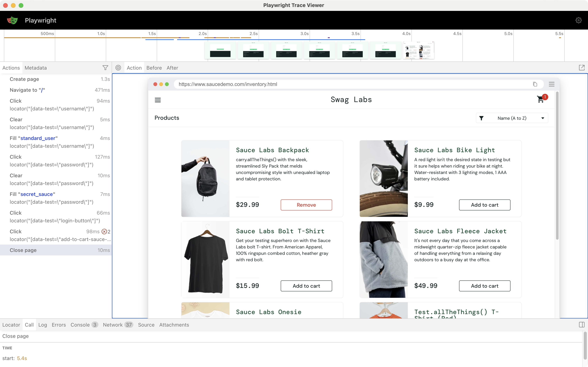Image resolution: width=588 pixels, height=367 pixels.
Task: Open the Log tab
Action: tap(42, 325)
